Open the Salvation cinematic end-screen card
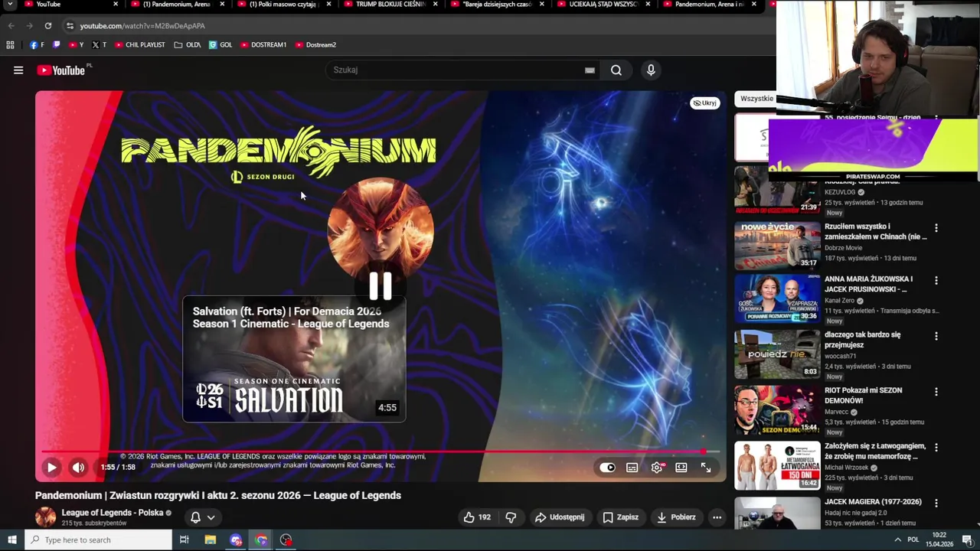This screenshot has width=980, height=551. tap(294, 360)
